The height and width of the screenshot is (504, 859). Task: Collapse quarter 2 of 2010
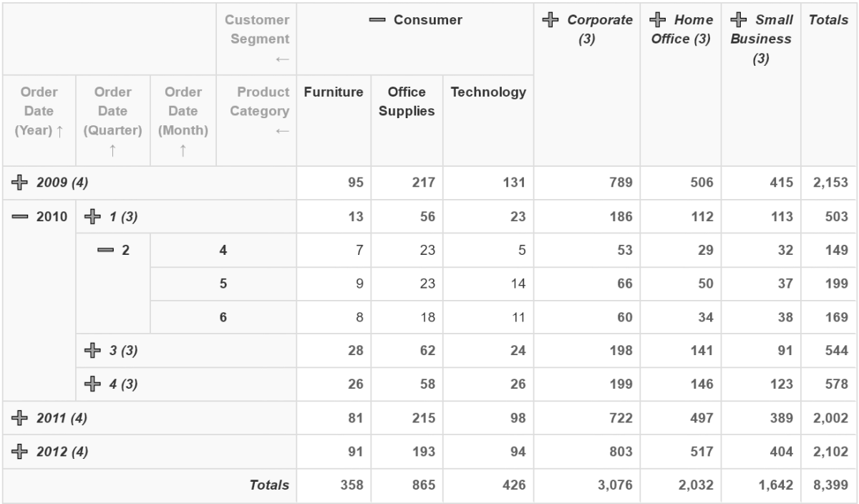[106, 250]
